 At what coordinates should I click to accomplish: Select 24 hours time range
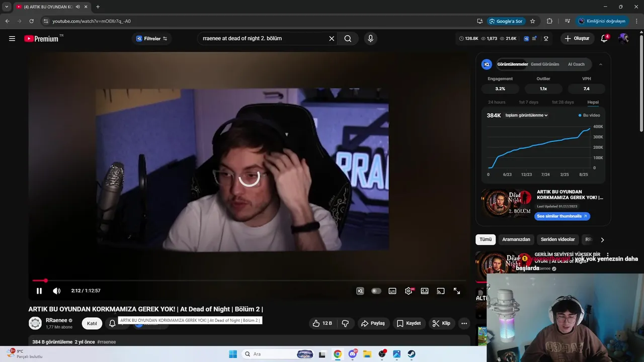pos(497,102)
